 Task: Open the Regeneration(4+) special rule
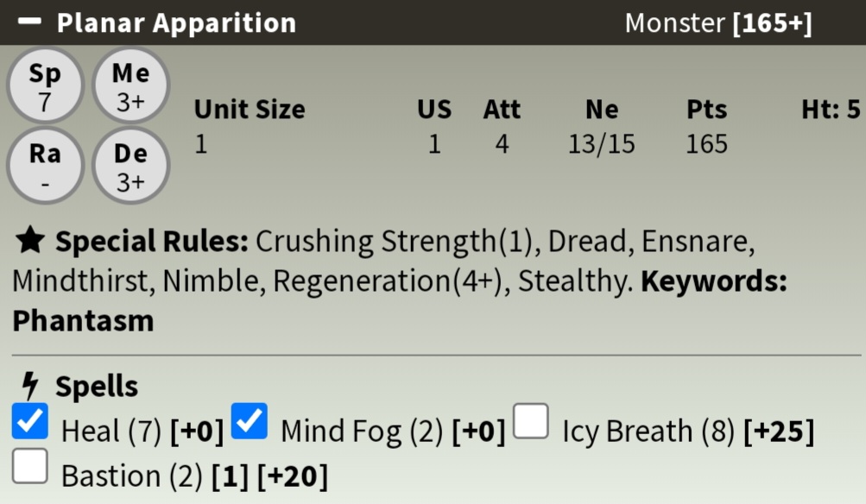[388, 281]
